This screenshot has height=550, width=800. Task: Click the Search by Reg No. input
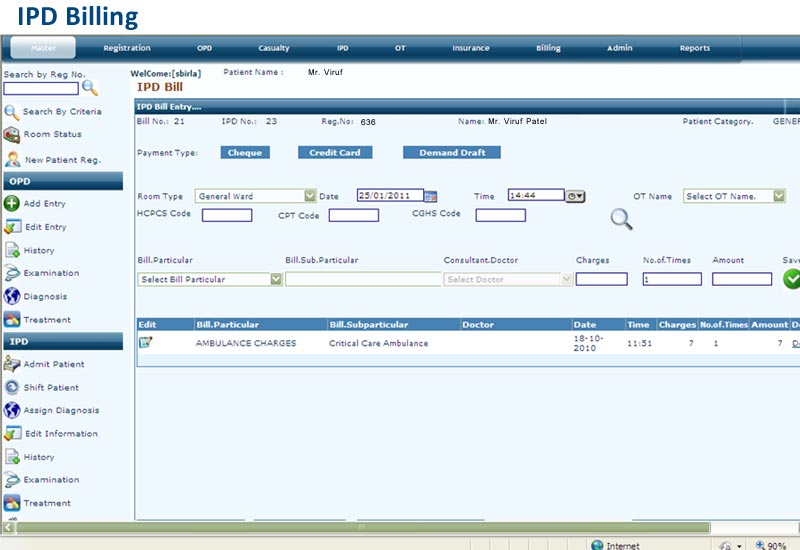coord(41,88)
